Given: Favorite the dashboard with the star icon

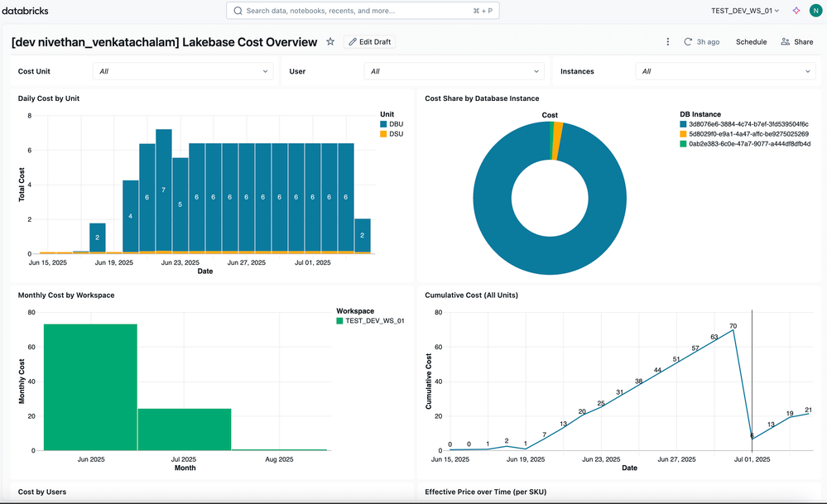Looking at the screenshot, I should coord(330,41).
